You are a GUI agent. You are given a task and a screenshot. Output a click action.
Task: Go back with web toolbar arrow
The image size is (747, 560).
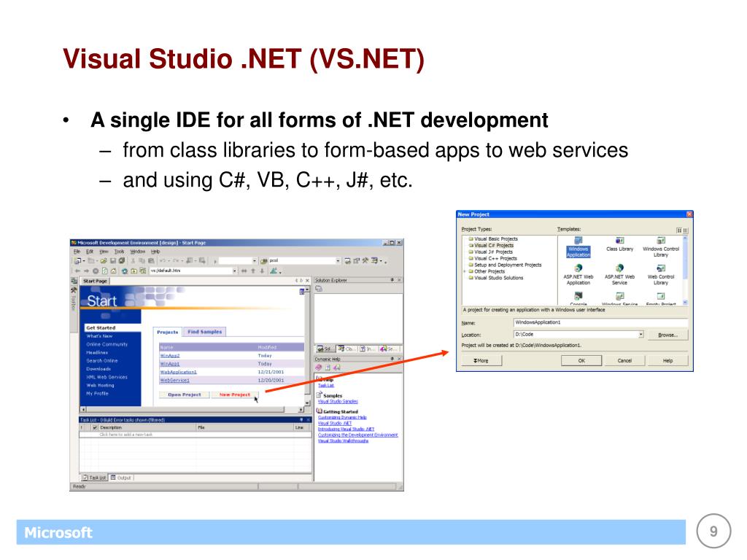[77, 271]
